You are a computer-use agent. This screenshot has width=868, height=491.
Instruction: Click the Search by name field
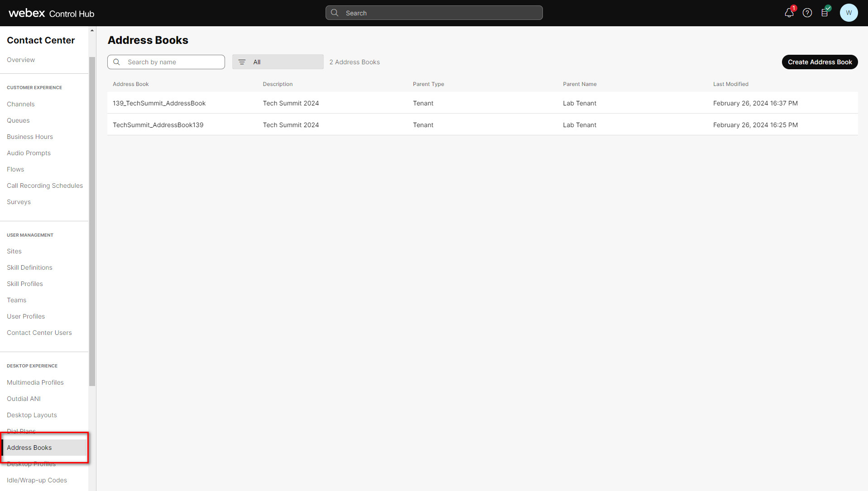tap(172, 62)
